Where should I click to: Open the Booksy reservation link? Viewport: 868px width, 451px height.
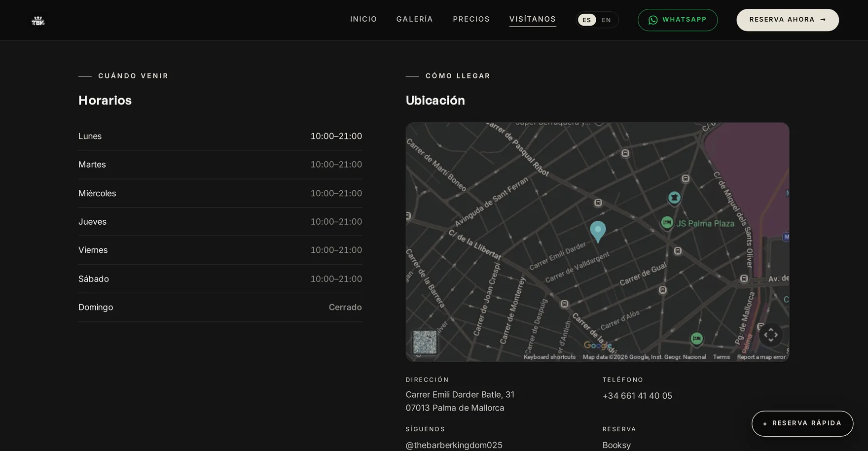point(616,445)
